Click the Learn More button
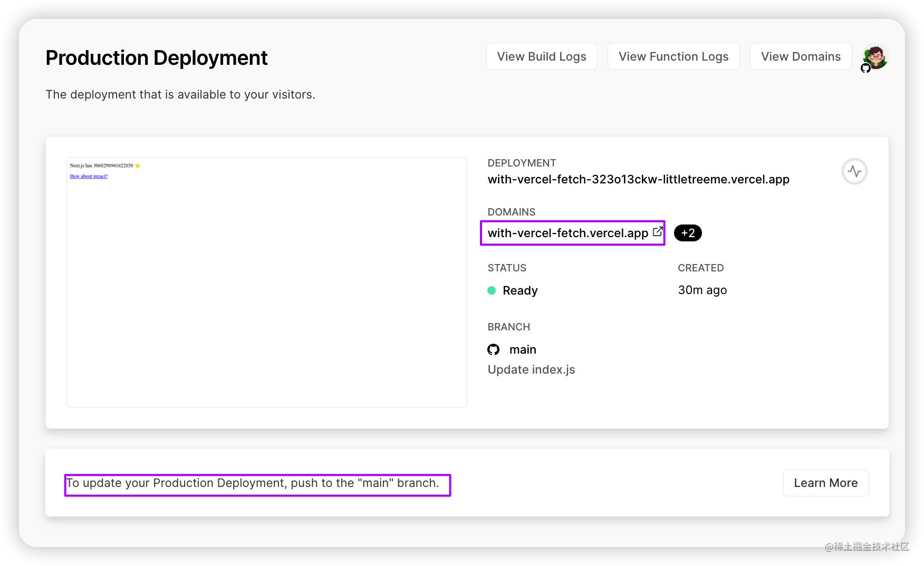 coord(826,483)
